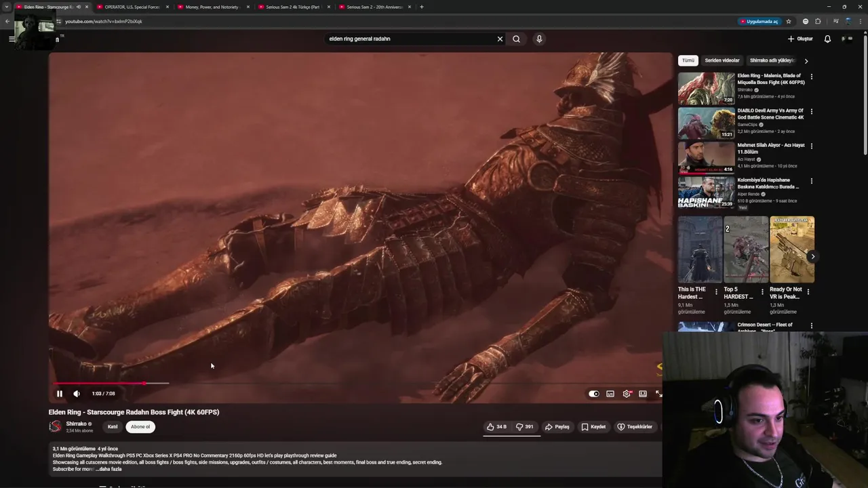Image resolution: width=868 pixels, height=488 pixels.
Task: Open the Shirrako channel avatar
Action: pyautogui.click(x=56, y=426)
